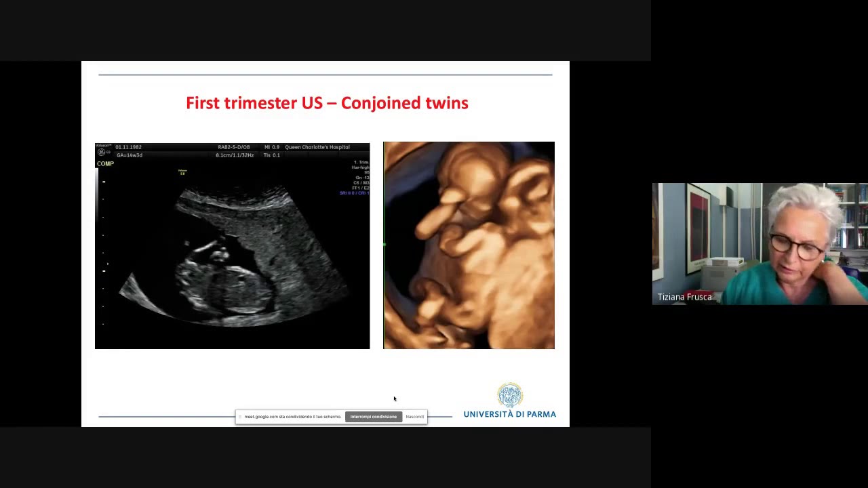Click the 'meet.google.com sta condividendo il tuo schermo' notice

[292, 417]
